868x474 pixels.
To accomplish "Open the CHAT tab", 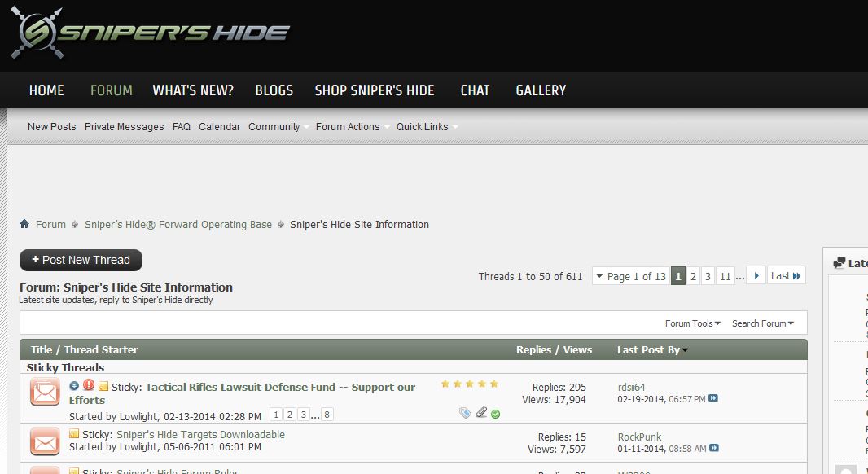I will click(x=475, y=90).
